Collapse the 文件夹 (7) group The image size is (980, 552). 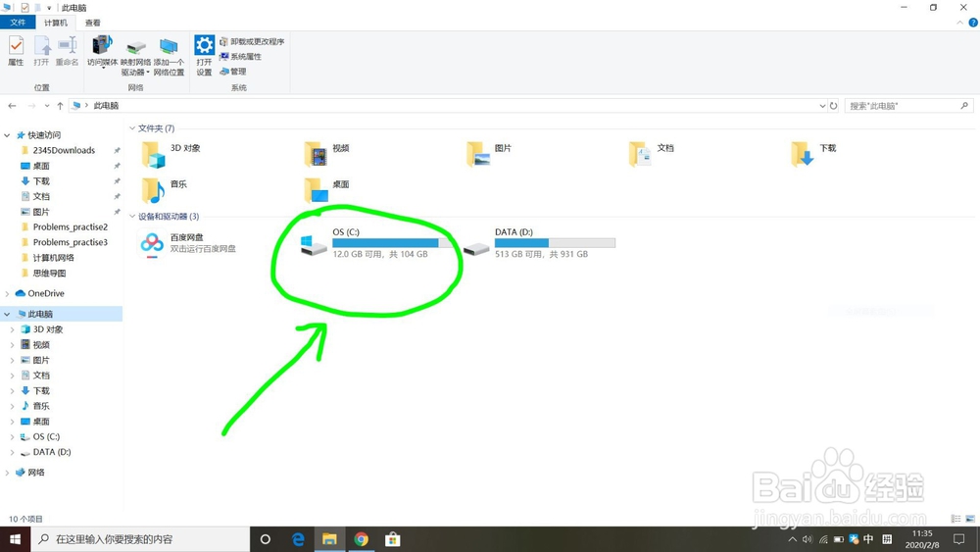(x=132, y=128)
